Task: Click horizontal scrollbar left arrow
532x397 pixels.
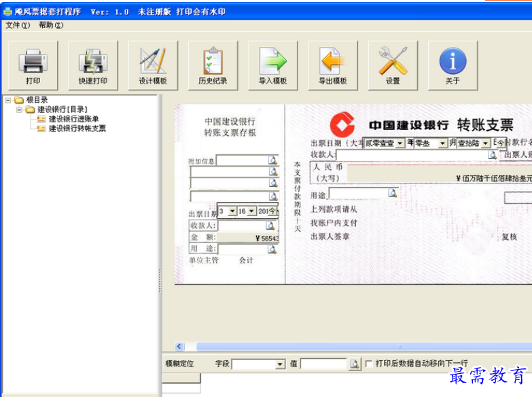Action: [179, 347]
